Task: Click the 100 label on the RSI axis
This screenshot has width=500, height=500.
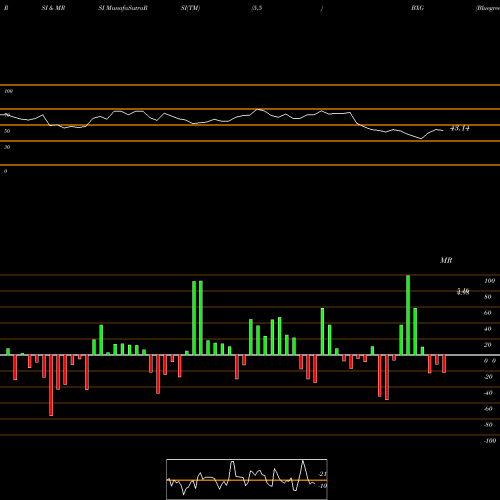Action: tap(8, 91)
